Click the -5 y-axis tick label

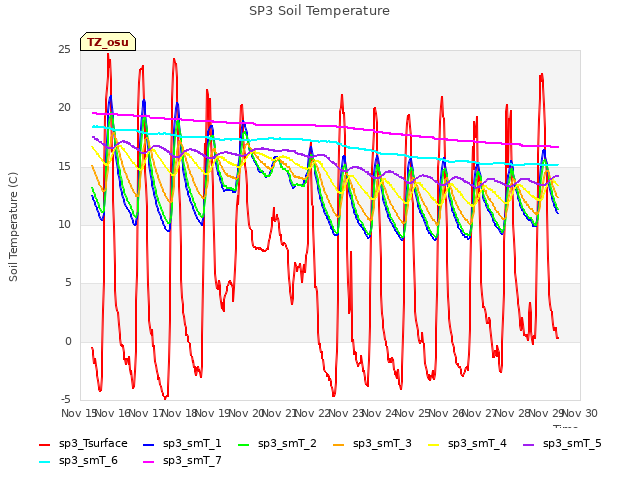click(66, 399)
